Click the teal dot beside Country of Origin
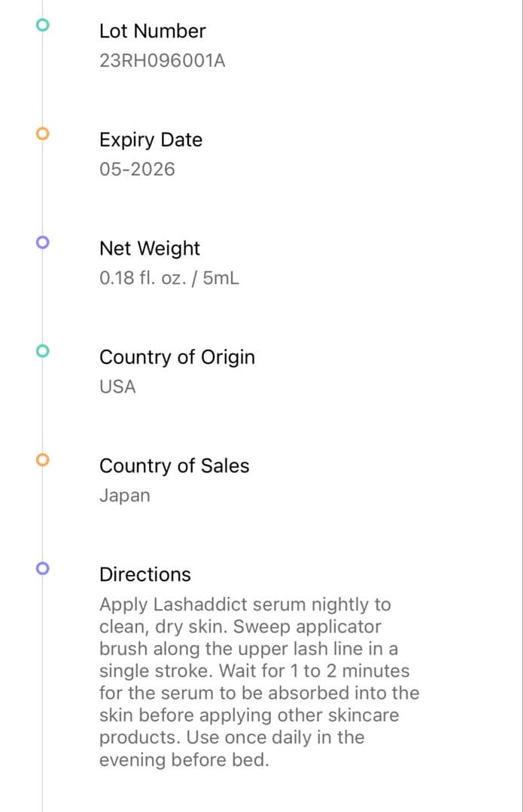The height and width of the screenshot is (812, 523). 43,350
